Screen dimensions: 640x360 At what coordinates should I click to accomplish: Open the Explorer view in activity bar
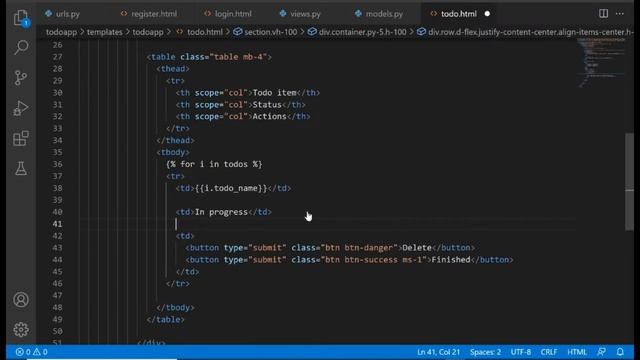point(21,18)
